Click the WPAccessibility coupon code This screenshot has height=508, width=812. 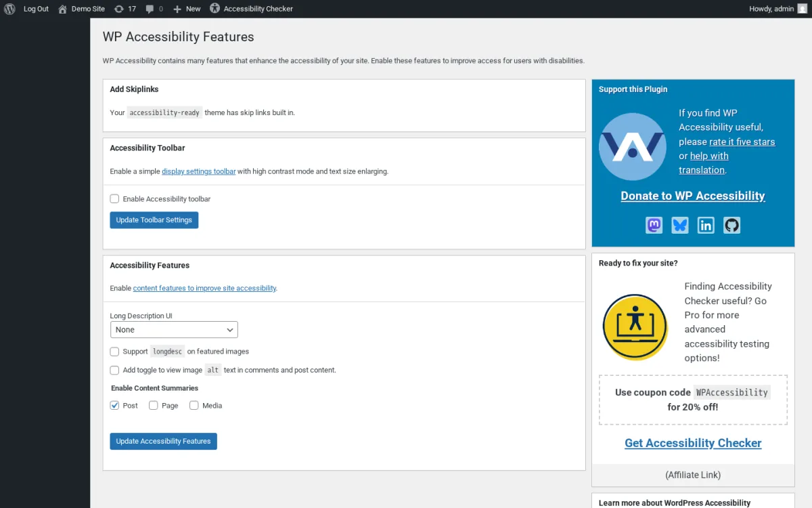(732, 392)
